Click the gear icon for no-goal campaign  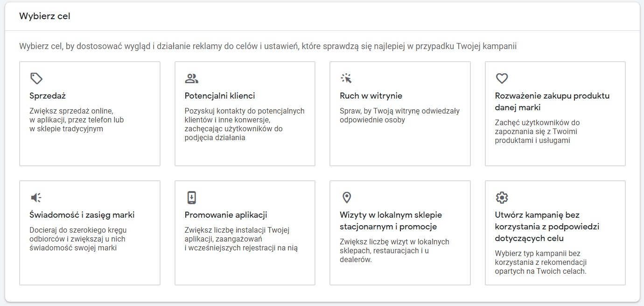502,198
